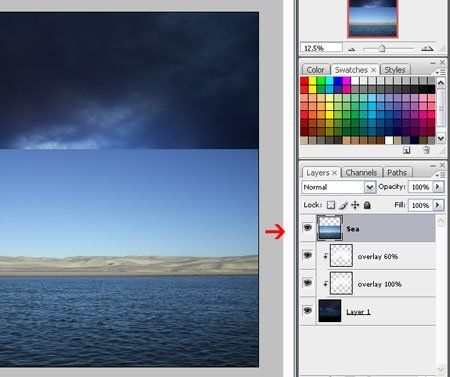Screen dimensions: 450x377
Task: Pick the pure red swatch in top row
Action: pos(304,81)
